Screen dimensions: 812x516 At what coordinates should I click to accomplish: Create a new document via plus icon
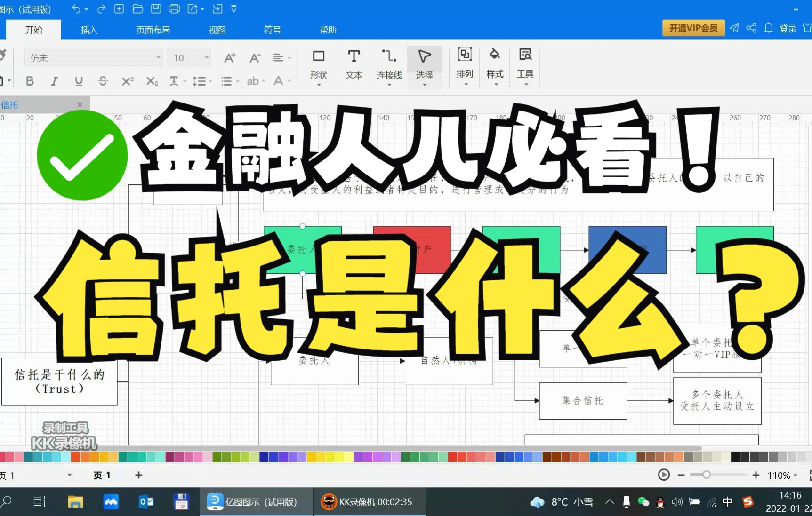pos(119,9)
